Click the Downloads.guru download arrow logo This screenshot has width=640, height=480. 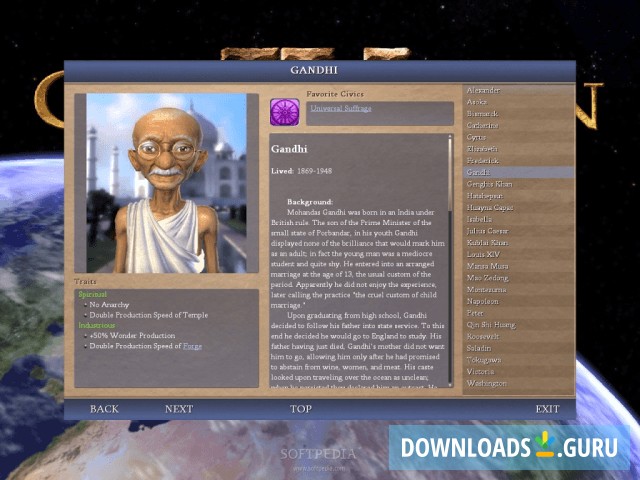tap(545, 444)
